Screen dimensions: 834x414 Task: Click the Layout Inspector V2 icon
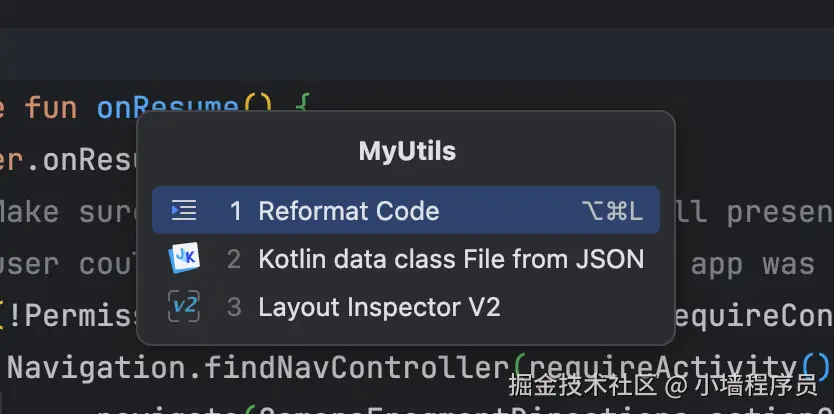coord(184,307)
